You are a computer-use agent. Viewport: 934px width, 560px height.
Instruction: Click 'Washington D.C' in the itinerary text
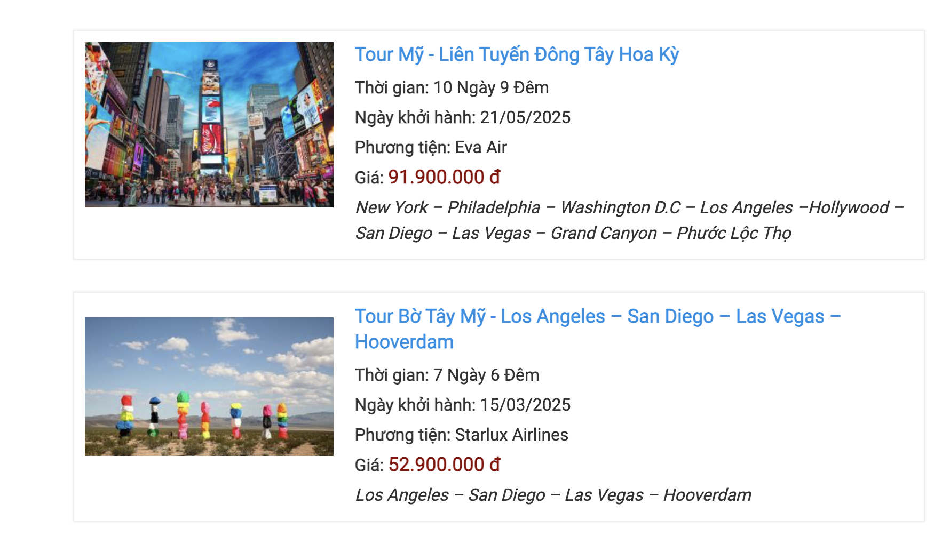click(x=620, y=207)
